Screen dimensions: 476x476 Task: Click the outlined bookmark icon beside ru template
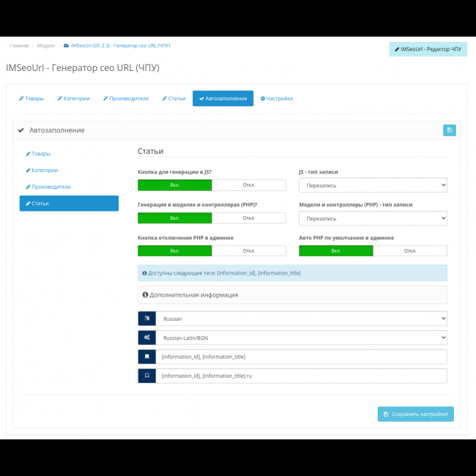(x=146, y=376)
